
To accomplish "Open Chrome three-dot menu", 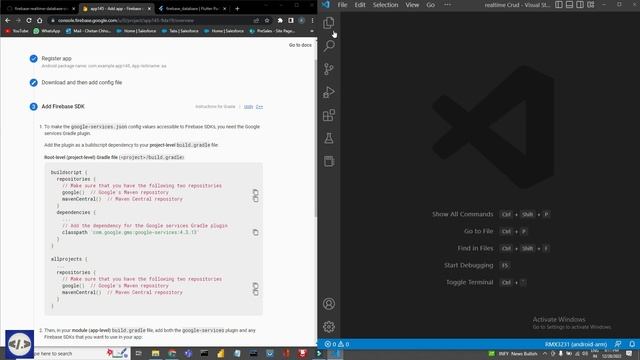I will click(312, 20).
